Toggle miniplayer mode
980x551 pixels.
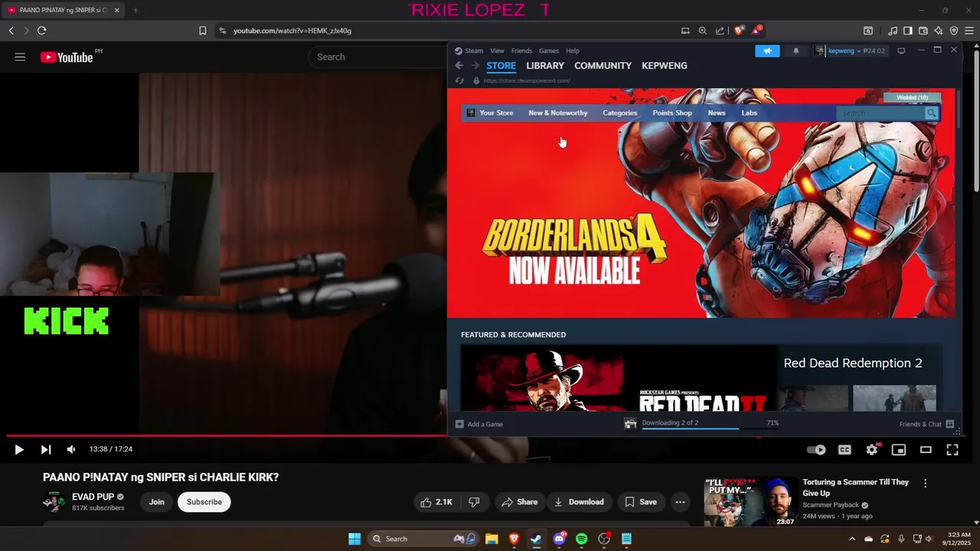[x=899, y=450]
